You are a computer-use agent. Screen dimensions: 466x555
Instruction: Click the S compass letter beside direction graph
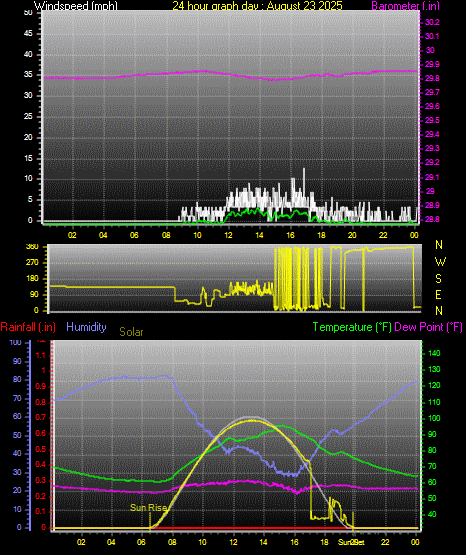coord(438,279)
